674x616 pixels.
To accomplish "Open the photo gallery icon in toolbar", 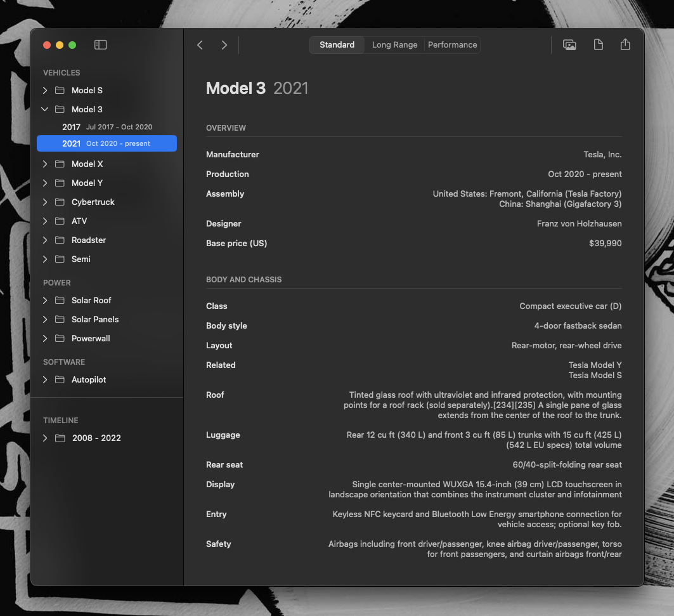I will coord(569,45).
